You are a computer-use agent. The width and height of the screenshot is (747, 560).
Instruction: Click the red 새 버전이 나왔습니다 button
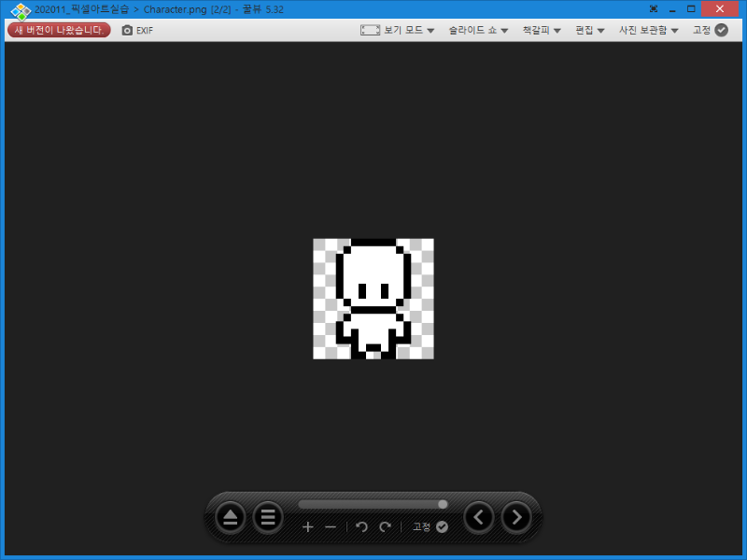pos(59,30)
